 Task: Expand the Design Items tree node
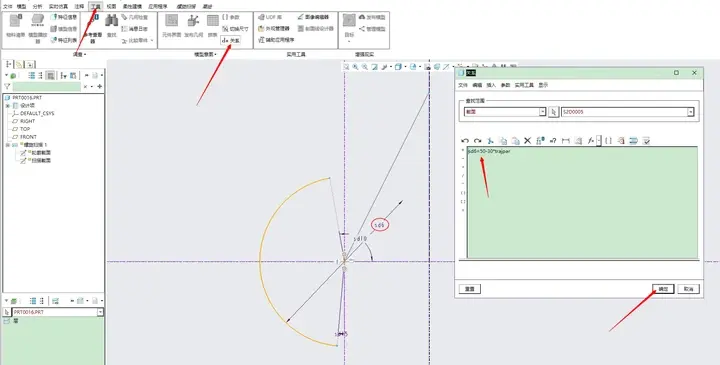(x=7, y=106)
